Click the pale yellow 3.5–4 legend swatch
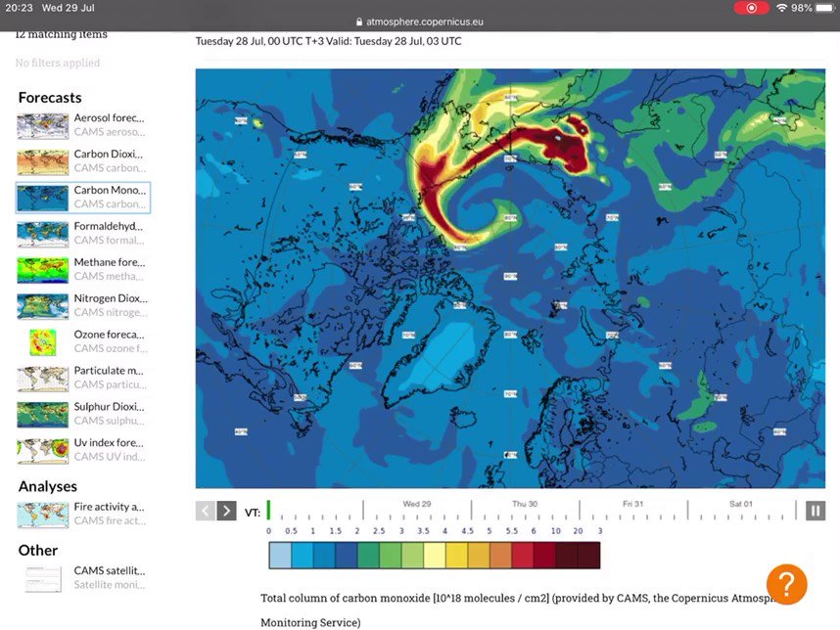Viewport: 840px width, 630px height. point(435,555)
